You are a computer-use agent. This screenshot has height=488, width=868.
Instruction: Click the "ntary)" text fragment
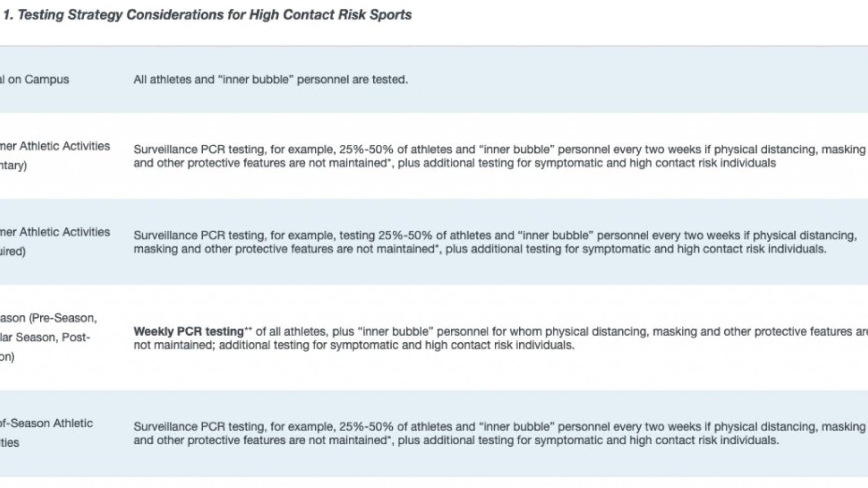[14, 165]
